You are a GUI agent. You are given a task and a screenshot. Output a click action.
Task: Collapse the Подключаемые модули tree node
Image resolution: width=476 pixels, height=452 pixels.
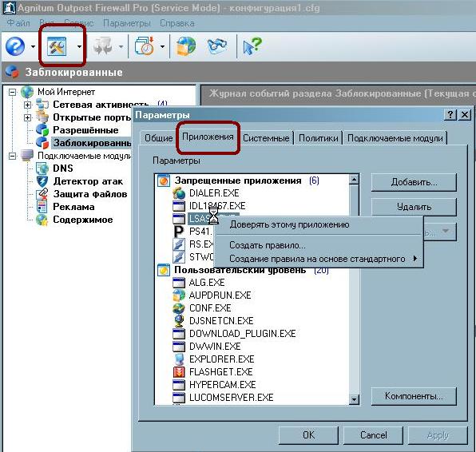(12, 156)
